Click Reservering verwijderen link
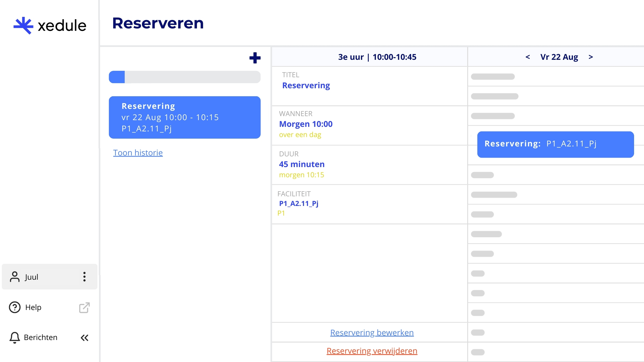This screenshot has height=362, width=644. pyautogui.click(x=372, y=351)
